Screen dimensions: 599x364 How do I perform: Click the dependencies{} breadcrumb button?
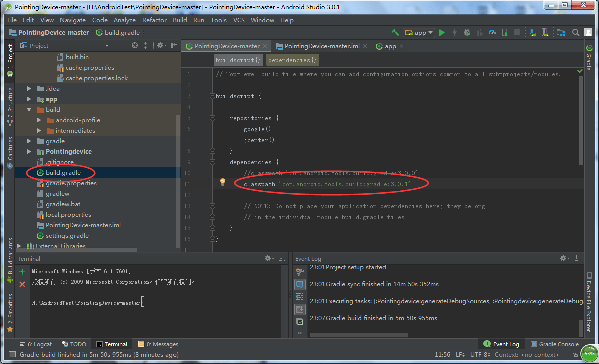click(x=292, y=60)
